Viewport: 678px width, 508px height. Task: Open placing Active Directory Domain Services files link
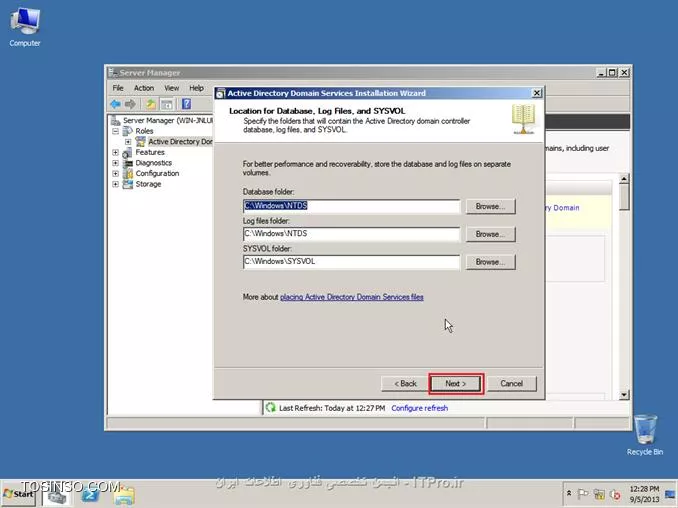pyautogui.click(x=352, y=297)
